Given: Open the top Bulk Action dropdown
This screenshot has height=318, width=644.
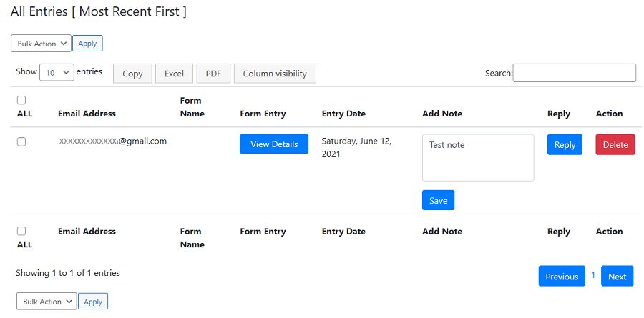Looking at the screenshot, I should pos(41,44).
